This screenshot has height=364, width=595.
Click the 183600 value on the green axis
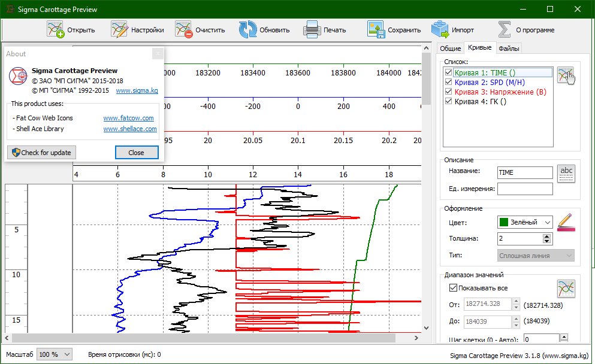[298, 73]
